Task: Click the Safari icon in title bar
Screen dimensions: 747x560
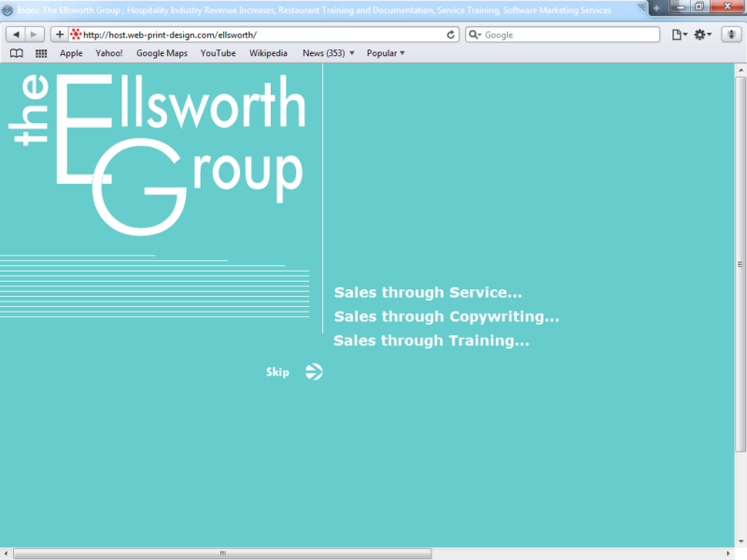Action: click(x=7, y=10)
